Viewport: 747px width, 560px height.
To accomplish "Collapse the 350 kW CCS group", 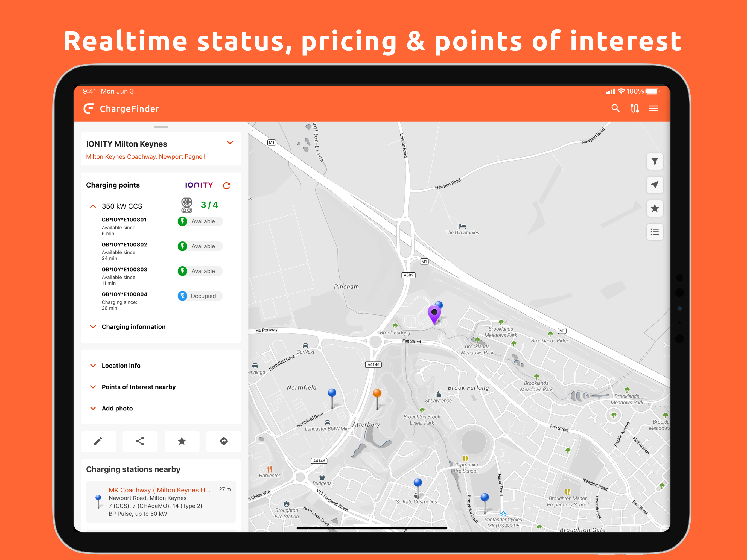I will pos(93,206).
